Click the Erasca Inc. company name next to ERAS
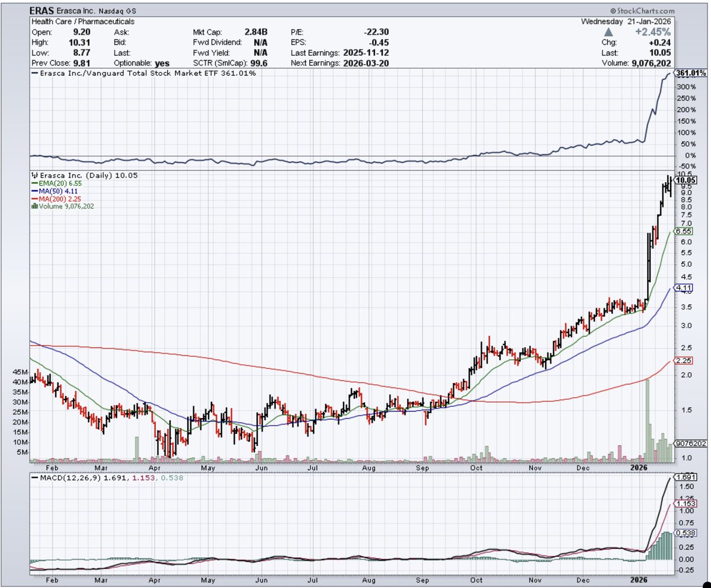The width and height of the screenshot is (711, 588). point(76,11)
